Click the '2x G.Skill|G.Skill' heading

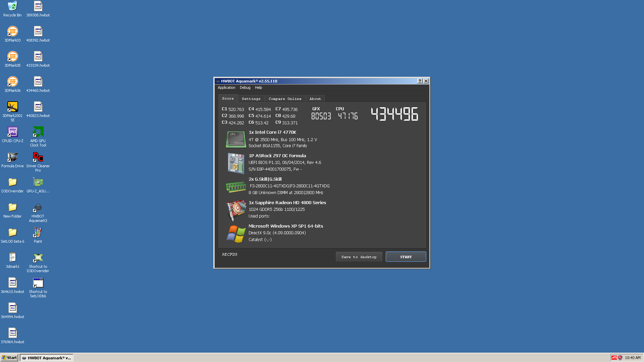point(265,179)
